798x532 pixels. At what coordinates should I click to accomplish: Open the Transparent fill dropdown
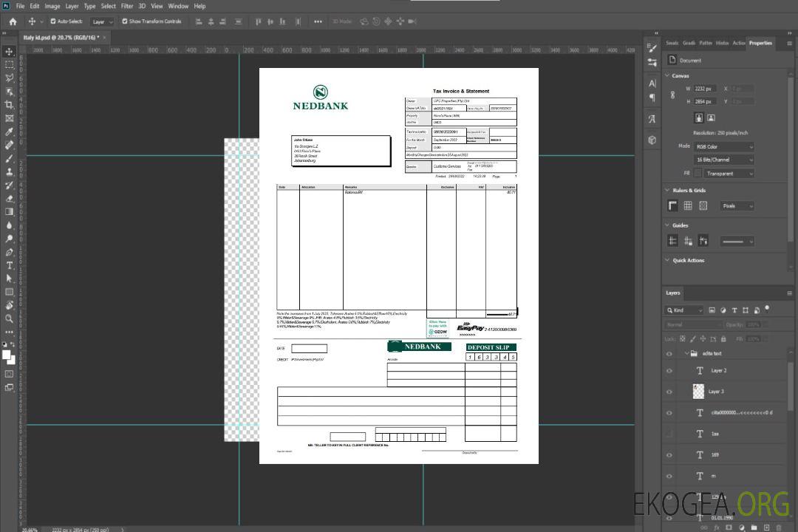click(x=729, y=174)
